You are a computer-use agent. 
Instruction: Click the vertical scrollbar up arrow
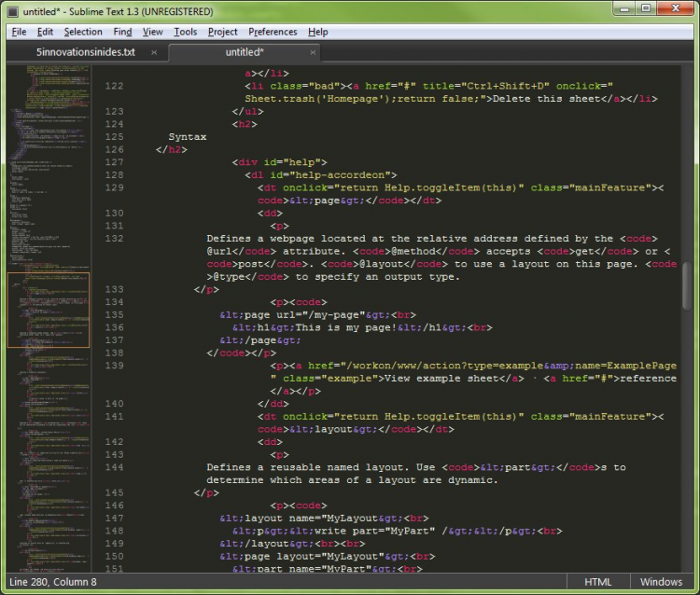point(686,71)
